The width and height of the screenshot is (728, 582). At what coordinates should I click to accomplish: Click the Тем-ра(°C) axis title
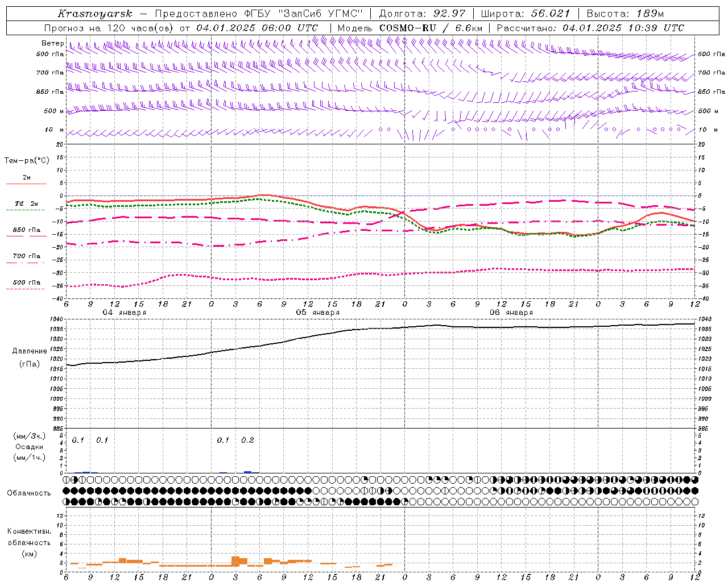[x=27, y=161]
